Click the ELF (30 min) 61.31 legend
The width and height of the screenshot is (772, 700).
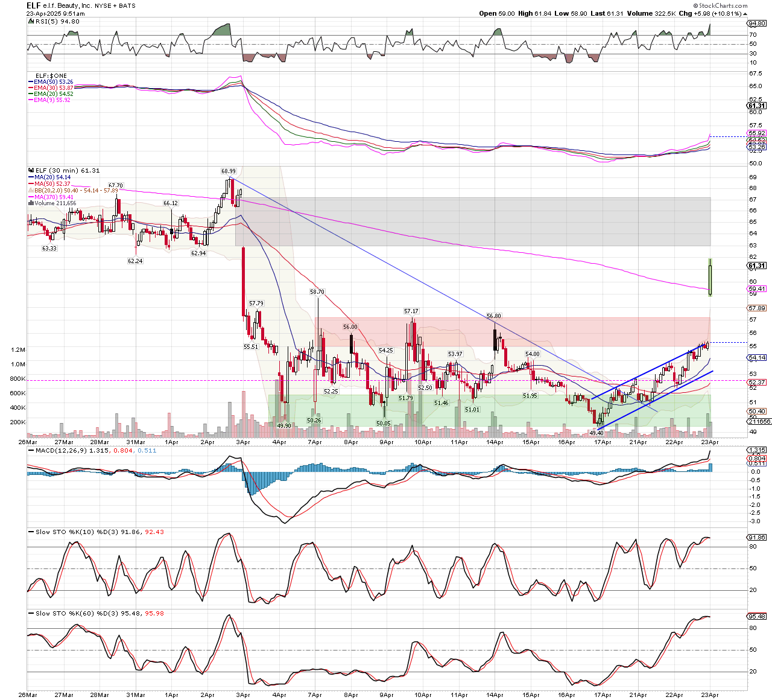[65, 171]
